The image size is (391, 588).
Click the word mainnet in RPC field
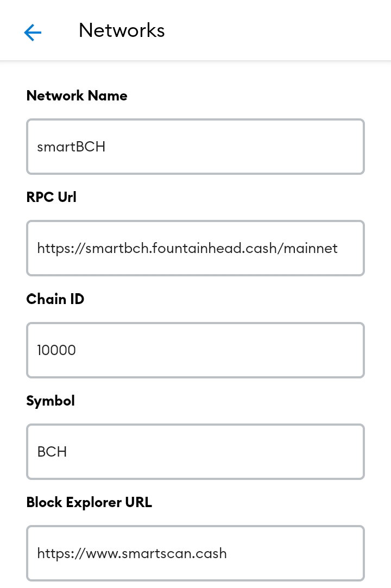pos(311,248)
